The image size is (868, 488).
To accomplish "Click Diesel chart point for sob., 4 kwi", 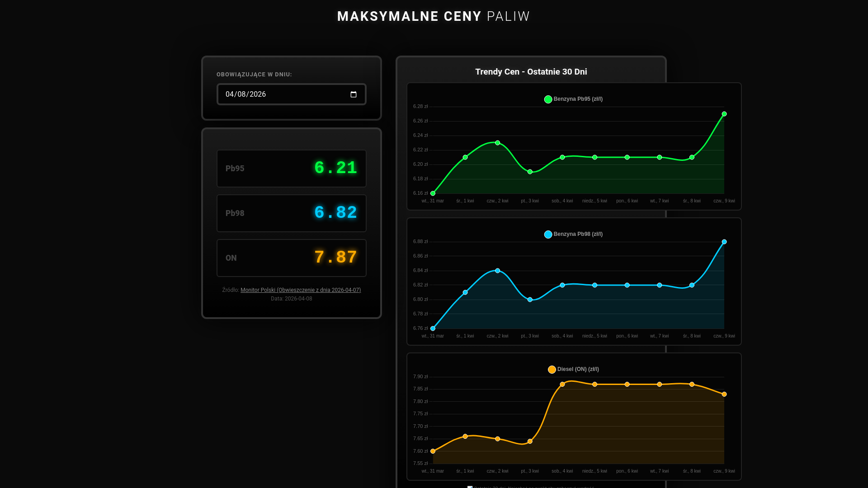I will [x=562, y=385].
